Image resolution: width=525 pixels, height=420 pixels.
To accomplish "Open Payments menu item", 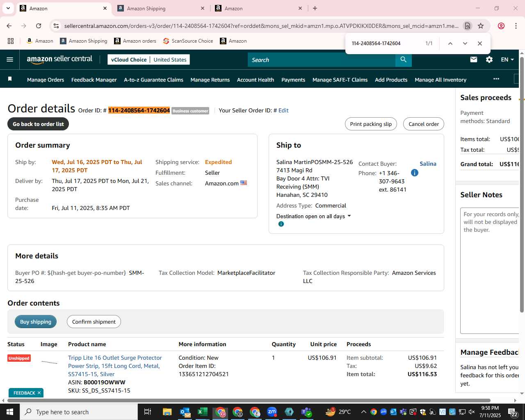I will 293,80.
